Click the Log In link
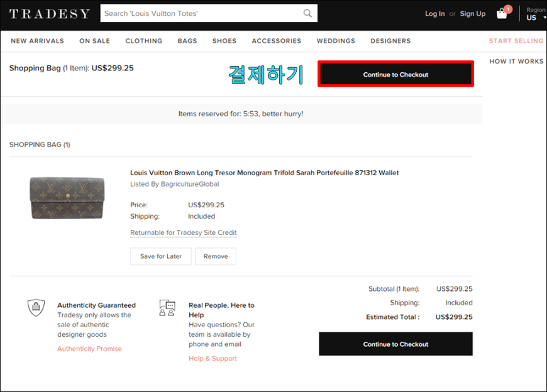 tap(434, 14)
